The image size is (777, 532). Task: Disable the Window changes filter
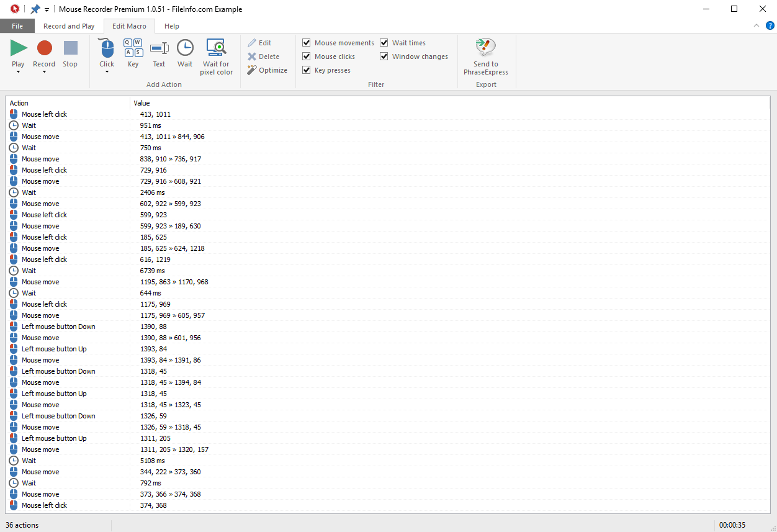click(384, 56)
